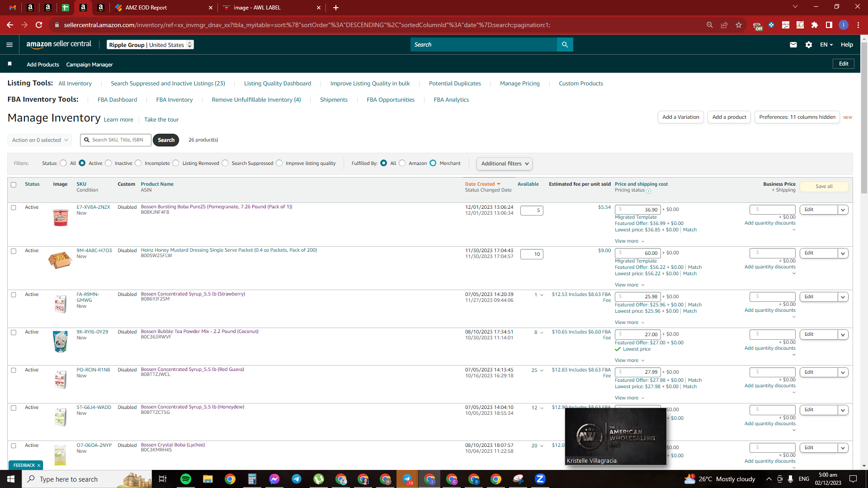Open the Chrome extensions puzzle icon
Image resolution: width=868 pixels, height=488 pixels.
815,25
